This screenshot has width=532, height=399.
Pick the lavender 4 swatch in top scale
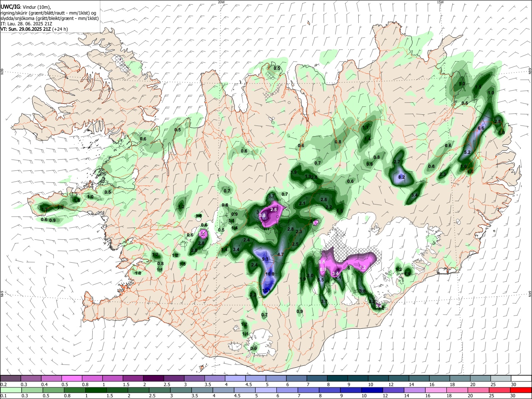click(x=234, y=378)
